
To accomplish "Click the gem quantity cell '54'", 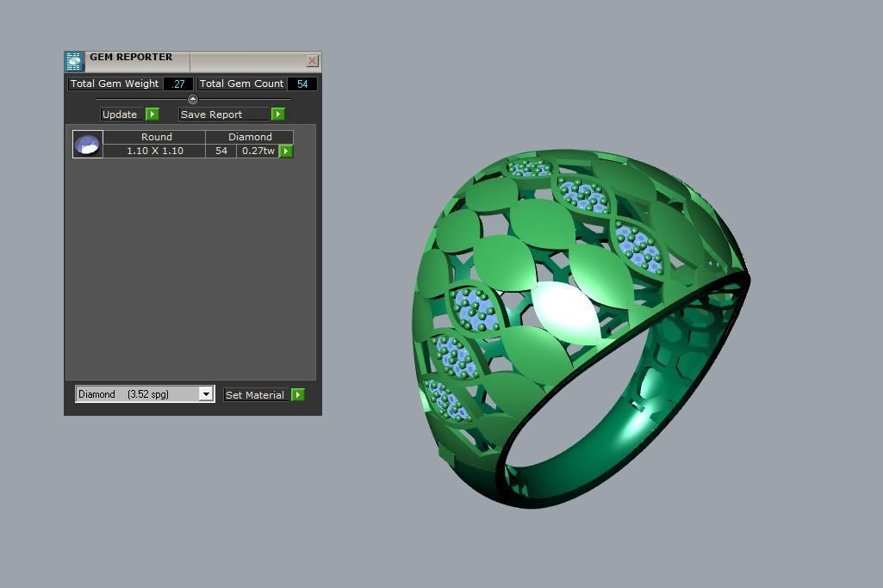I will click(221, 151).
